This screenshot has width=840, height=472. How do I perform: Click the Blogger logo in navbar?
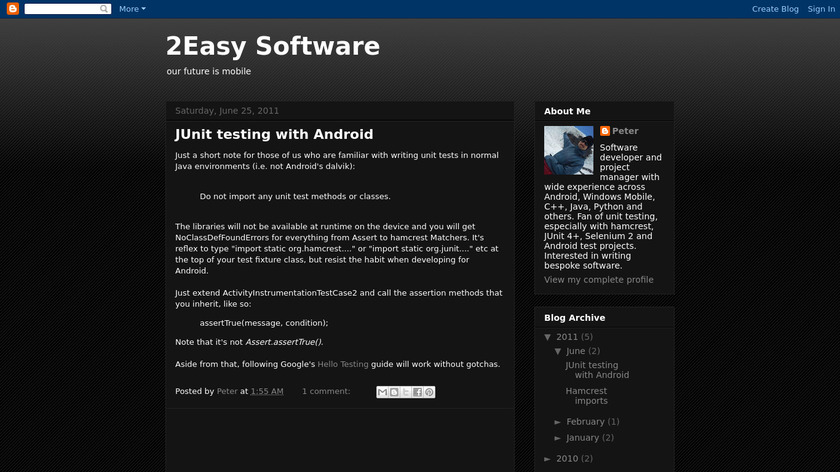click(13, 9)
